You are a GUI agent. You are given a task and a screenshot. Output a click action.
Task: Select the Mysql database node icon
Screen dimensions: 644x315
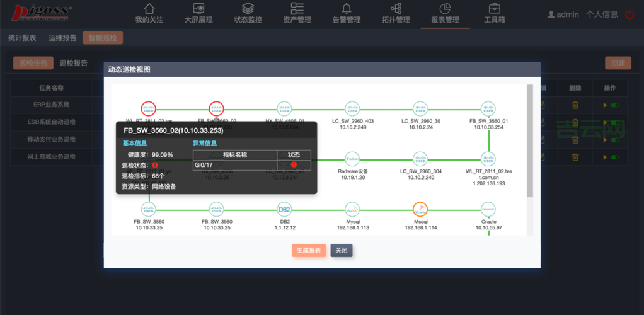tap(352, 209)
